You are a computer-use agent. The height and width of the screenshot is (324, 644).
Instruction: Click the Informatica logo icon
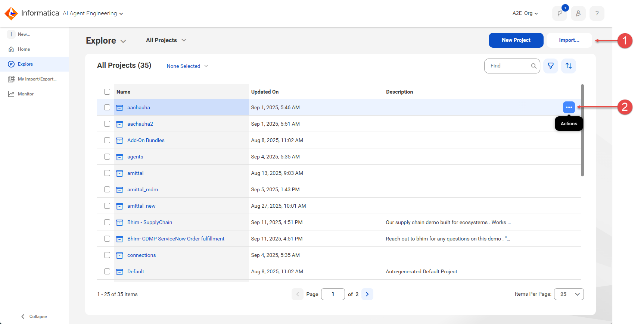click(11, 13)
